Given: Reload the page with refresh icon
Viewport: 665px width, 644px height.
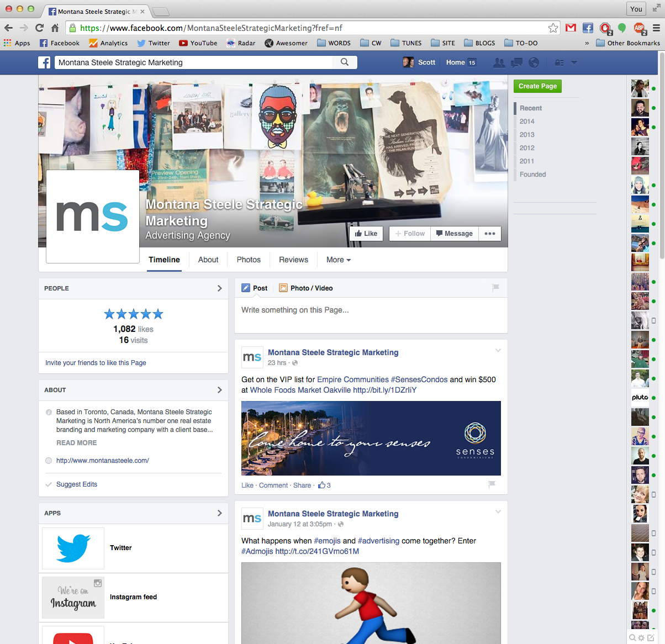Looking at the screenshot, I should 39,28.
